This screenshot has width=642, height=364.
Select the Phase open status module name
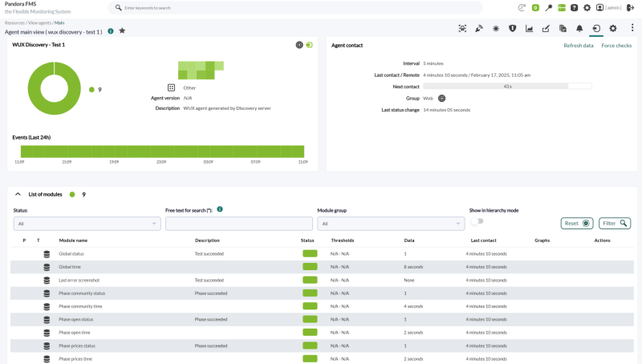[75, 319]
